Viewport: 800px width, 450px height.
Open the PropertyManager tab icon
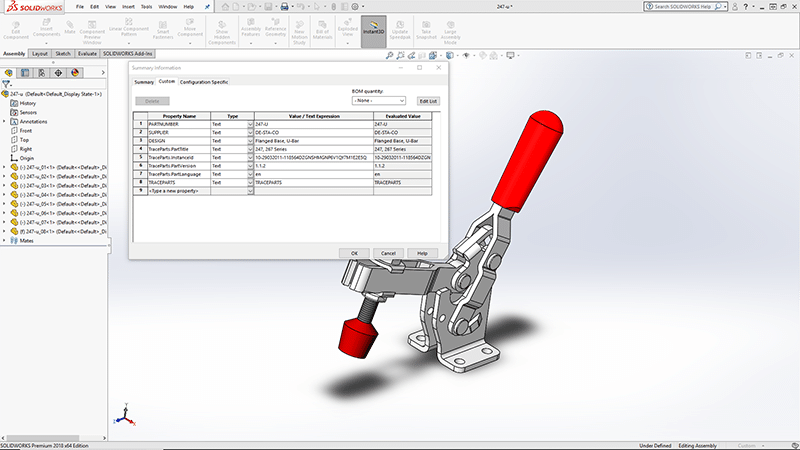pyautogui.click(x=24, y=72)
